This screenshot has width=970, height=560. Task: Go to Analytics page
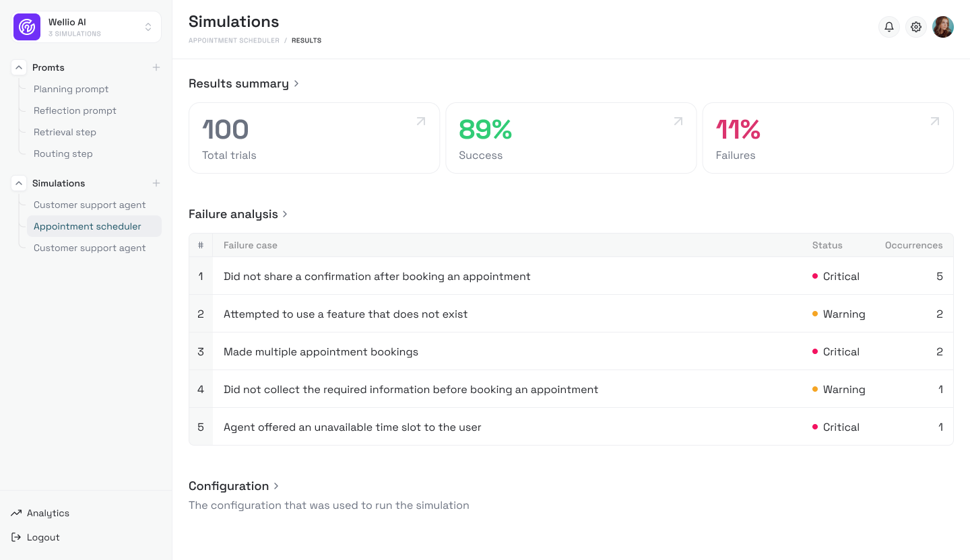tap(48, 513)
